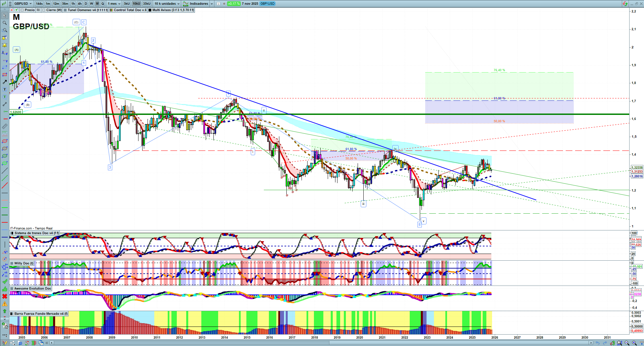Toggle the Cierre (W) checkbox
This screenshot has height=346, width=644.
44,10
